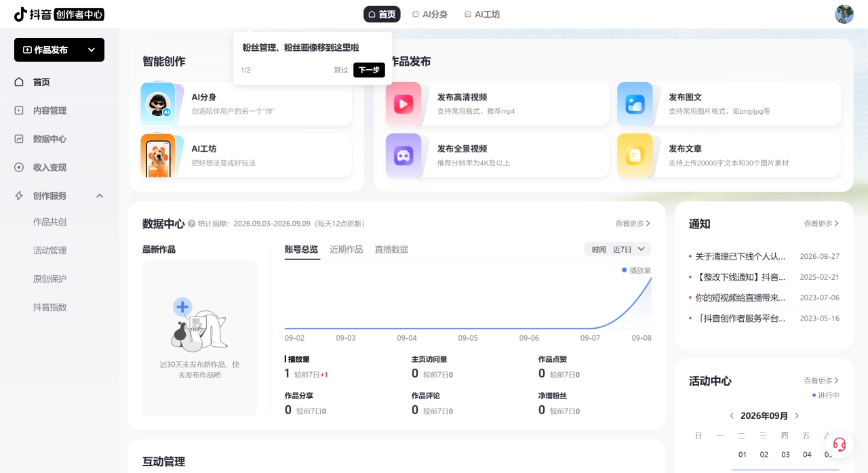Open 作品共创 in sidebar
The image size is (868, 473).
[50, 222]
